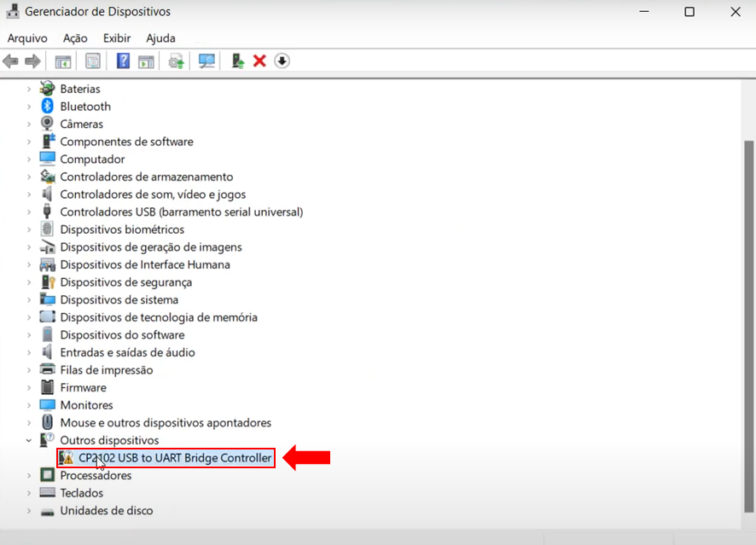This screenshot has width=756, height=545.
Task: Click the Monitores display icon
Action: 47,405
